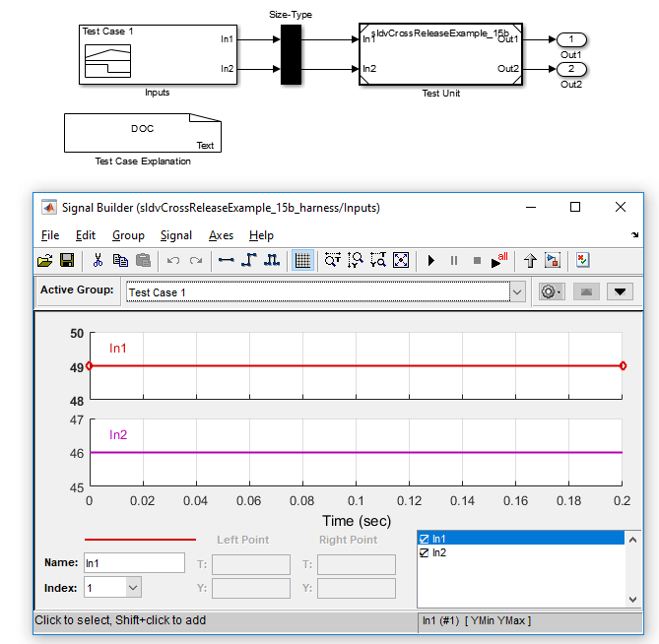Select the black Size-Type block
Image resolution: width=659 pixels, height=644 pixels.
[x=291, y=54]
